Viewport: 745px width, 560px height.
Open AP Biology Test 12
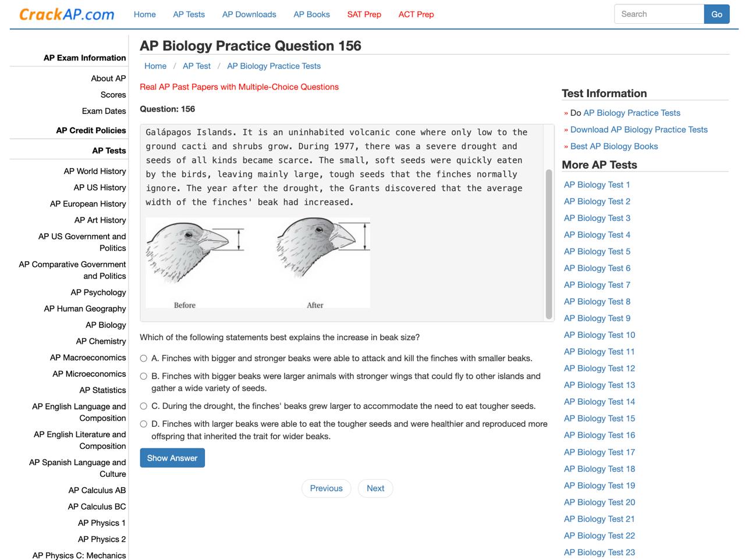pyautogui.click(x=599, y=368)
